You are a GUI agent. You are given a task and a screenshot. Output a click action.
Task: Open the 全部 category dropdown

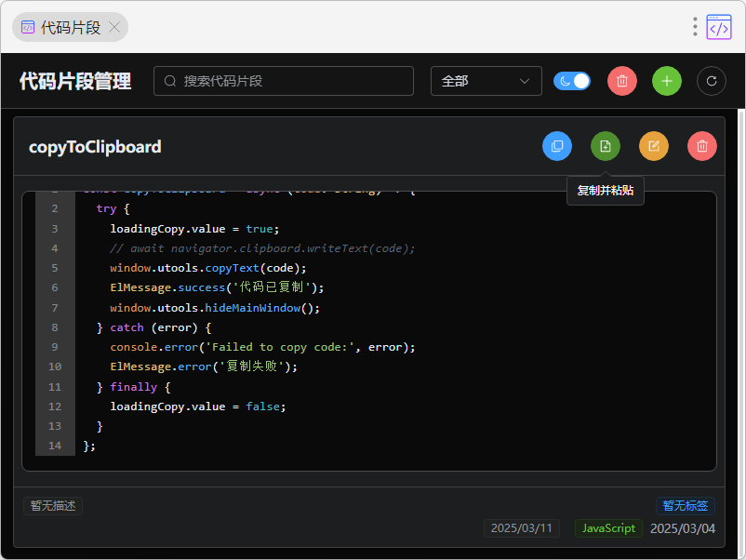click(x=486, y=81)
